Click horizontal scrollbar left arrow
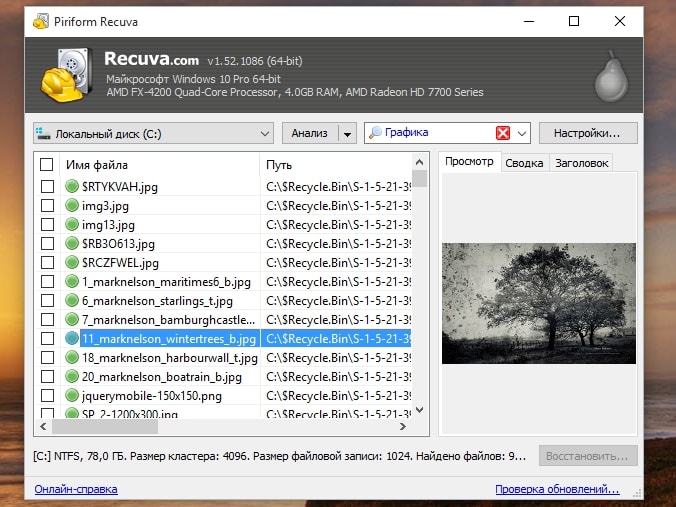Screen dimensions: 676x507 click(x=43, y=426)
